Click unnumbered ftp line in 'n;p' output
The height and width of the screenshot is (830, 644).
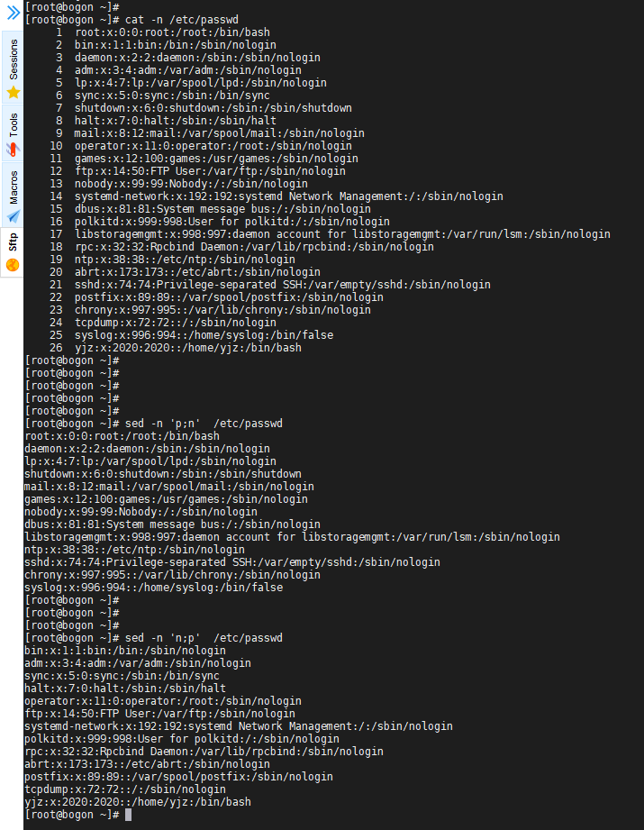pyautogui.click(x=159, y=714)
